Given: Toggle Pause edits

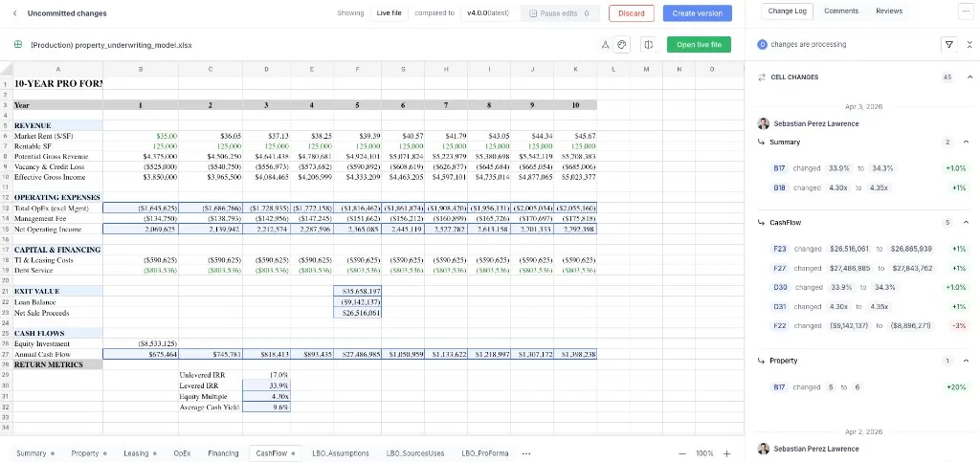Looking at the screenshot, I should [560, 13].
